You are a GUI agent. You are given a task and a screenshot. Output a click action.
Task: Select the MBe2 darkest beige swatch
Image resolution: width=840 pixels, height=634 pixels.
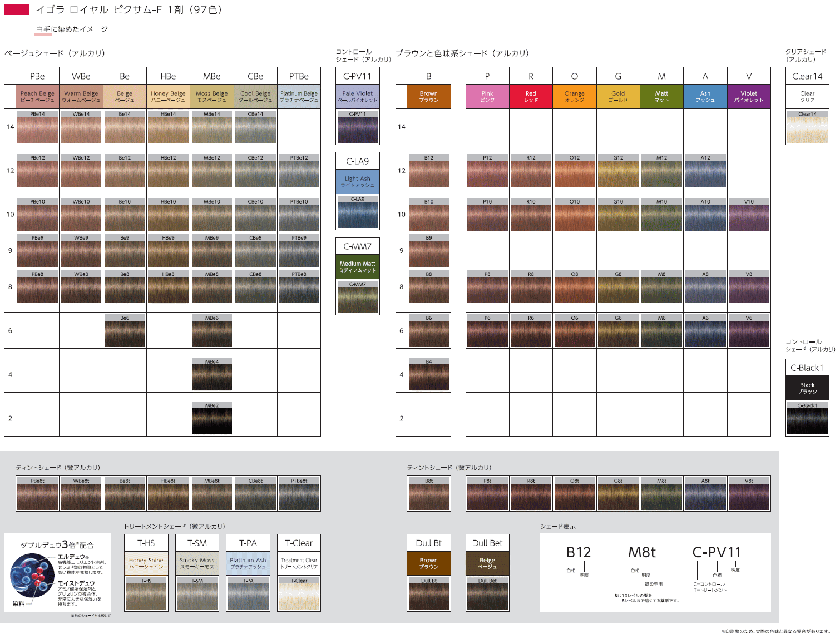211,419
